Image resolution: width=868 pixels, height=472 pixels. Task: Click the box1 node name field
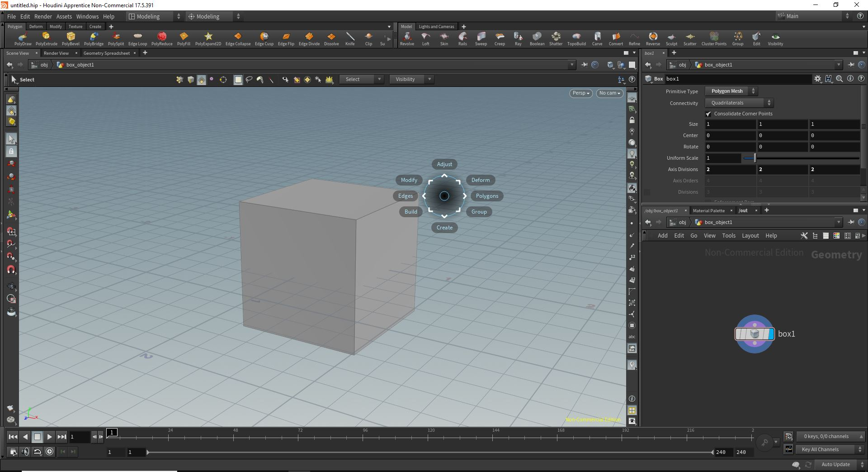coord(738,79)
